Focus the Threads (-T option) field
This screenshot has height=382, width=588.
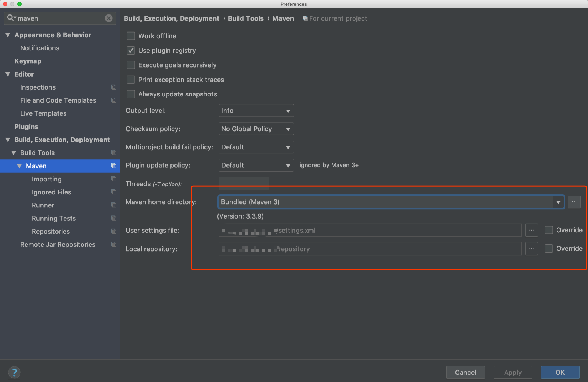tap(244, 183)
